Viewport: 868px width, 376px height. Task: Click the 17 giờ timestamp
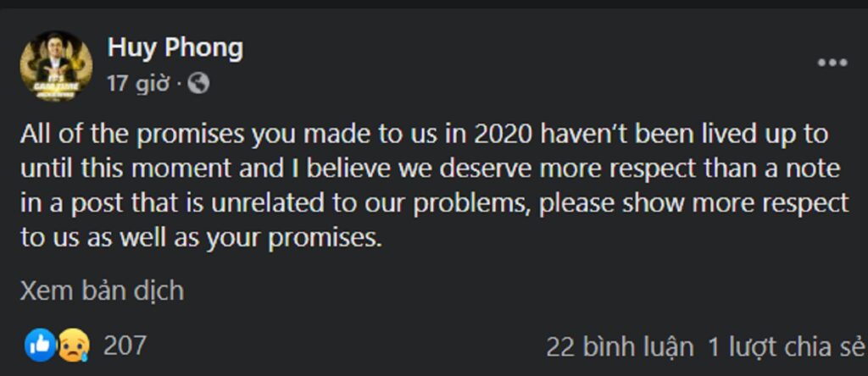138,84
